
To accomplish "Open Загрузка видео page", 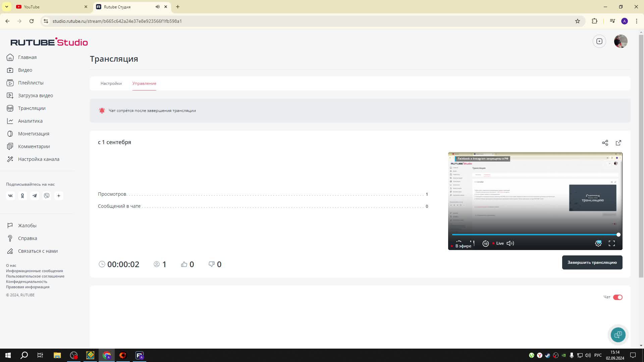I will click(30, 96).
